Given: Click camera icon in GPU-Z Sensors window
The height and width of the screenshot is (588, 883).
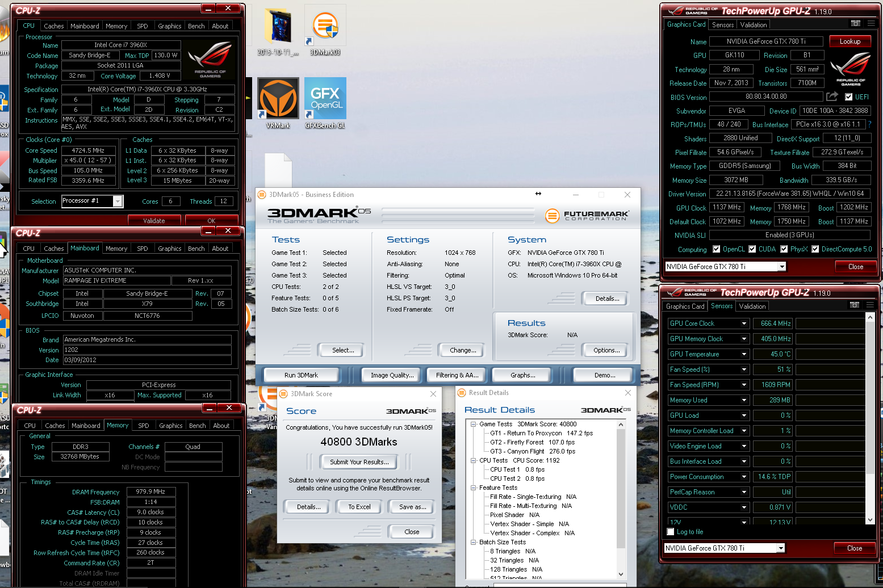Looking at the screenshot, I should [854, 305].
